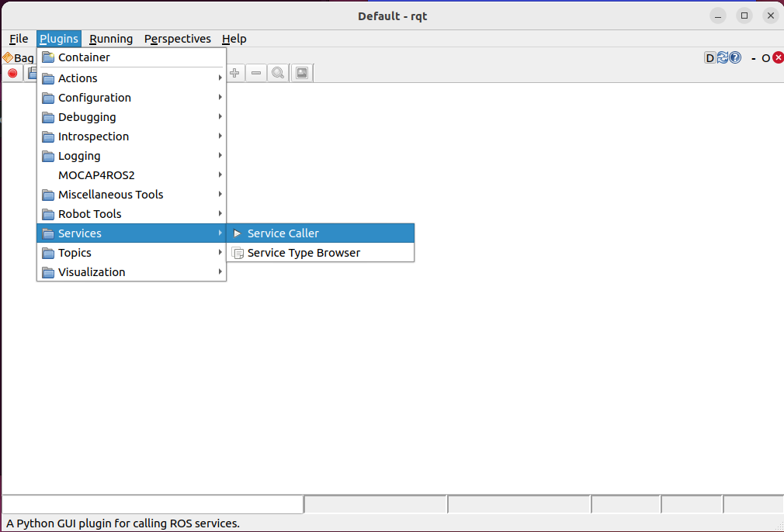Image resolution: width=784 pixels, height=532 pixels.
Task: Click the Load Bag file icon
Action: pos(32,73)
